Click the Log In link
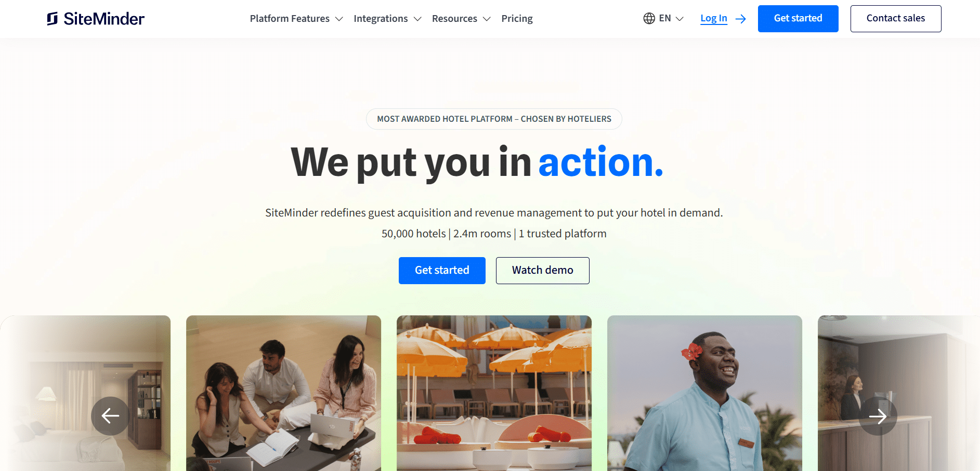This screenshot has height=471, width=980. tap(714, 18)
